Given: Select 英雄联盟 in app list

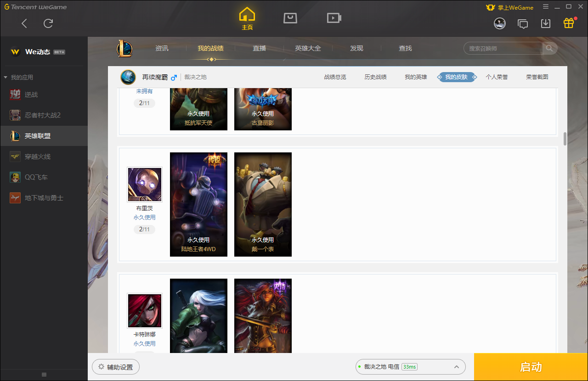Looking at the screenshot, I should tap(44, 136).
